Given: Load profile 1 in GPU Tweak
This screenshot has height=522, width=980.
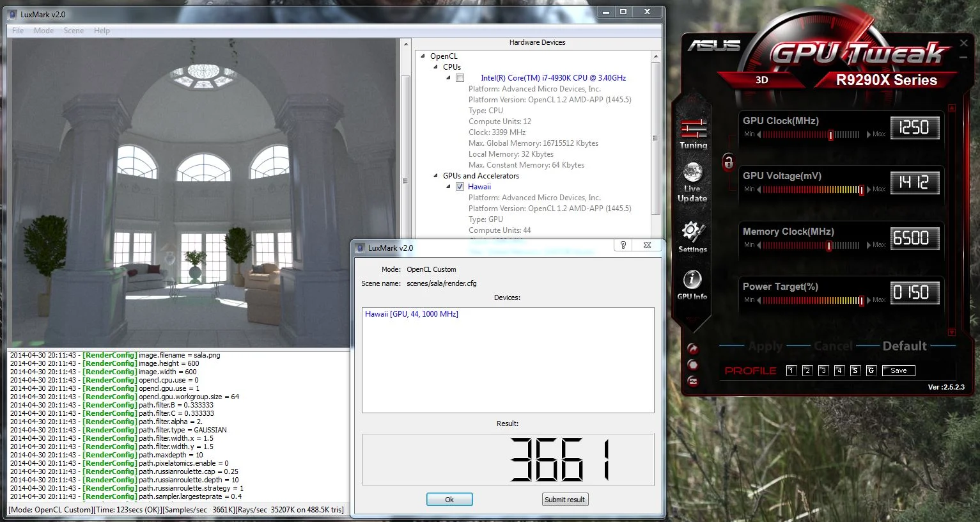Looking at the screenshot, I should coord(791,370).
